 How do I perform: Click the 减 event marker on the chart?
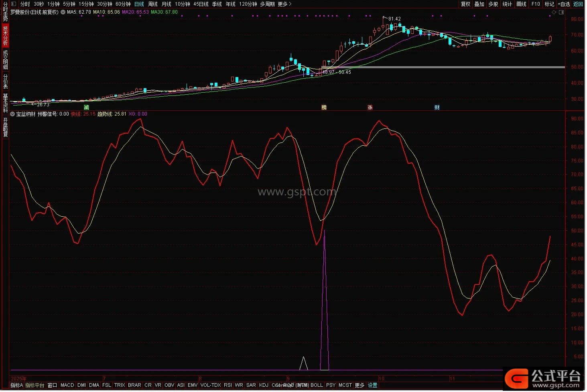[86, 108]
